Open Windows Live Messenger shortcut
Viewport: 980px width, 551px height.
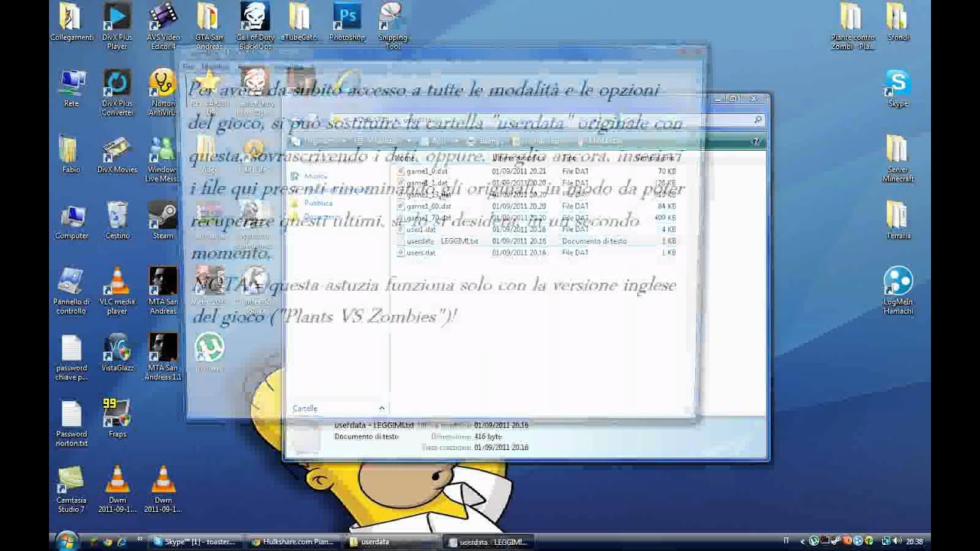pyautogui.click(x=162, y=159)
